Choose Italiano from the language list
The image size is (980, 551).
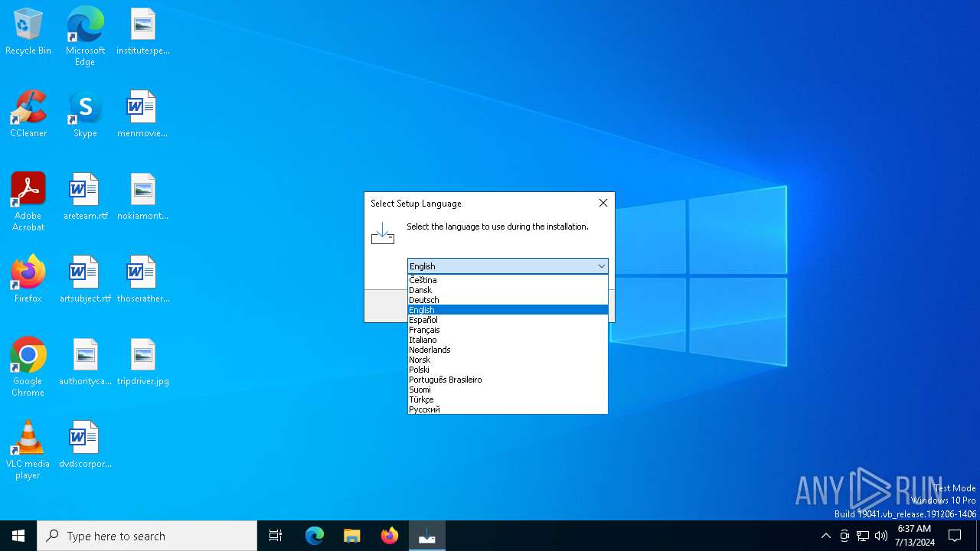508,340
